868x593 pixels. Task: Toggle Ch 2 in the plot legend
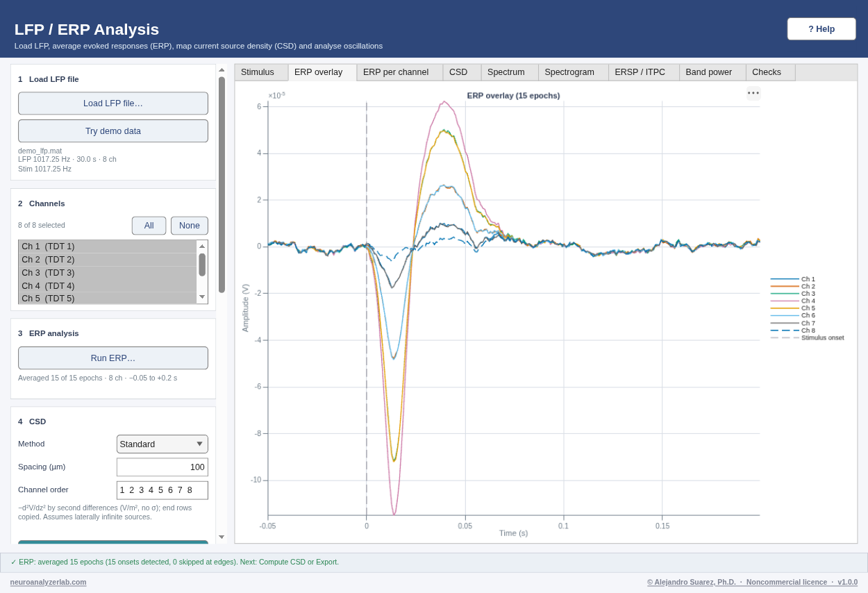793,286
